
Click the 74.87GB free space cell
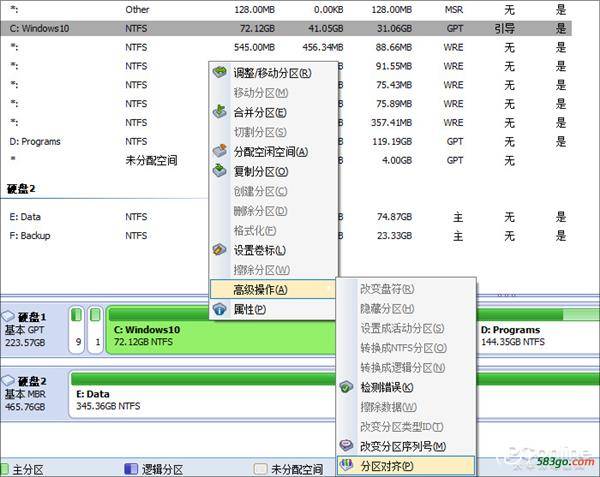click(x=395, y=217)
